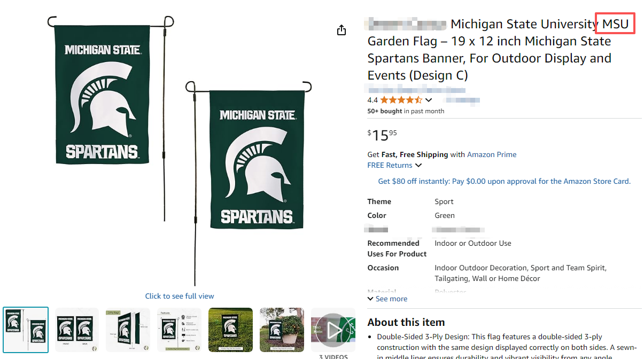This screenshot has width=644, height=359.
Task: Expand product details with See more
Action: (387, 299)
